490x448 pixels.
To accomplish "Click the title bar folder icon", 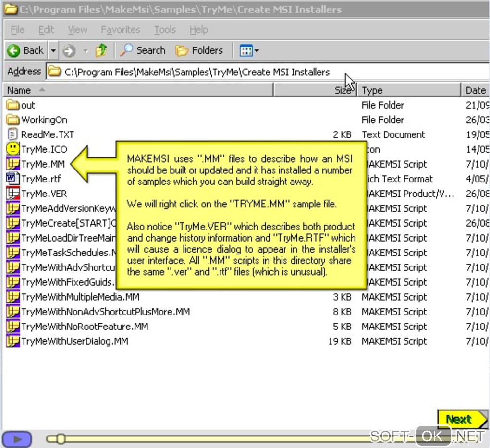I will point(11,9).
